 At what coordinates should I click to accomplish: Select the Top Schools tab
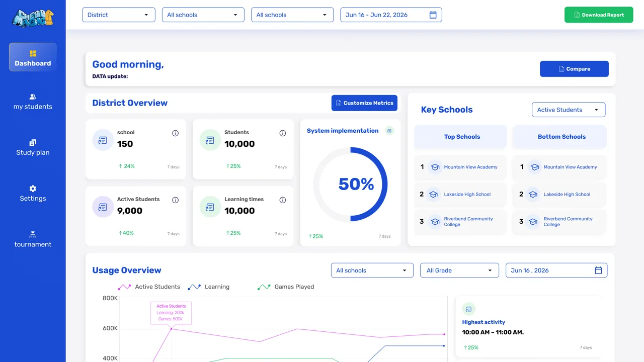pyautogui.click(x=461, y=137)
